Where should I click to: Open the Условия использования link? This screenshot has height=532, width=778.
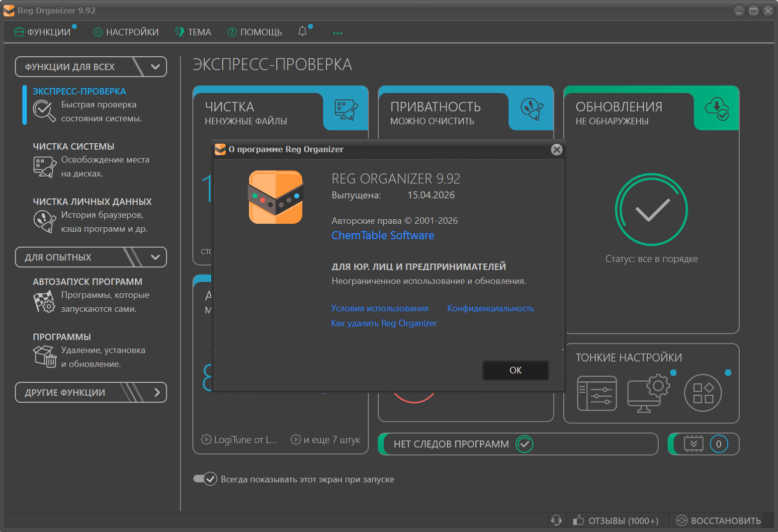380,308
